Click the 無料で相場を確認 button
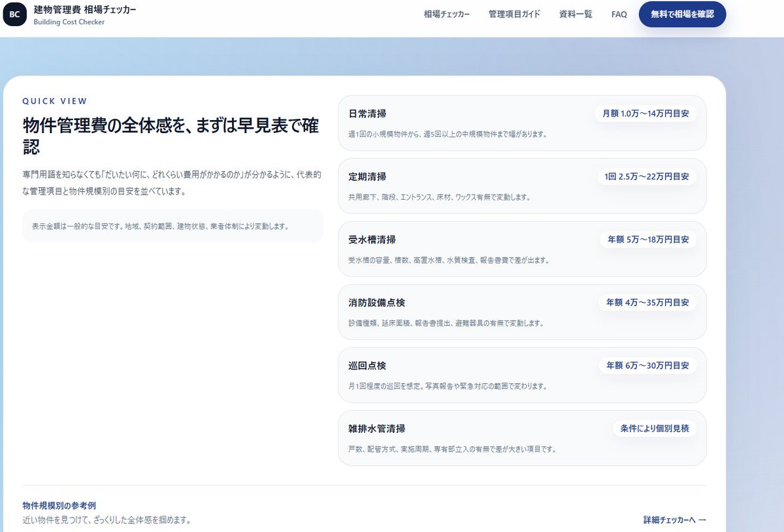Screen dimensions: 784x532 (682, 14)
